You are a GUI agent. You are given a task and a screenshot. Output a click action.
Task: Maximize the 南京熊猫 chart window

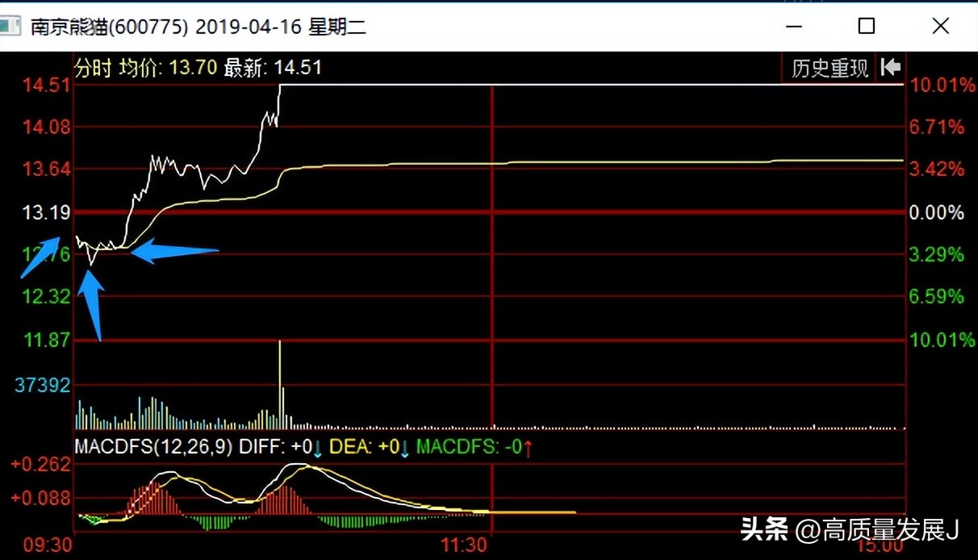pos(867,26)
